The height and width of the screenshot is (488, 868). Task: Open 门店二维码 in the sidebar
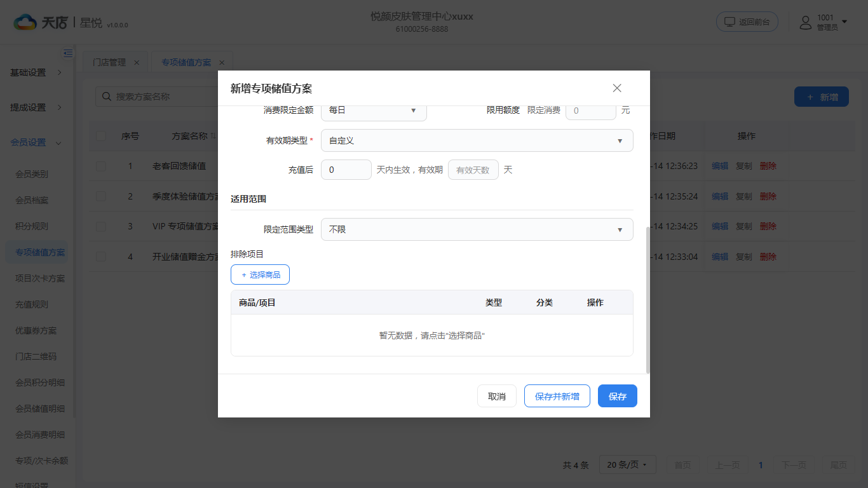coord(36,356)
